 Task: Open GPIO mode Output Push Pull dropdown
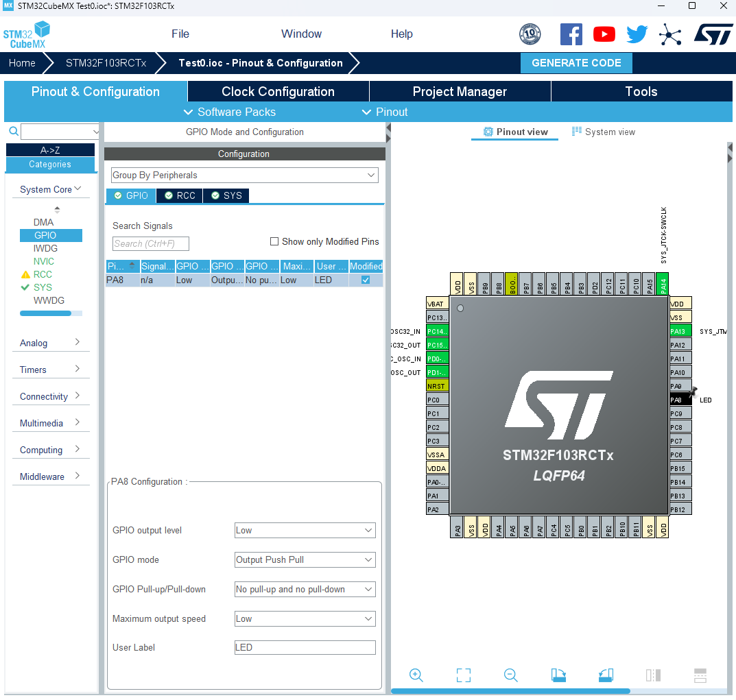point(305,559)
